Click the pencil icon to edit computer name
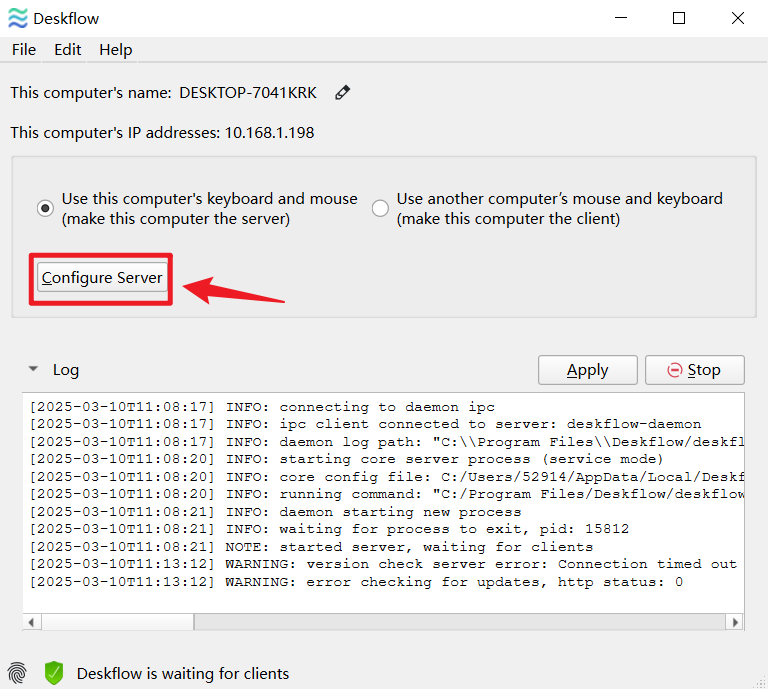Viewport: 768px width, 689px height. click(x=342, y=92)
